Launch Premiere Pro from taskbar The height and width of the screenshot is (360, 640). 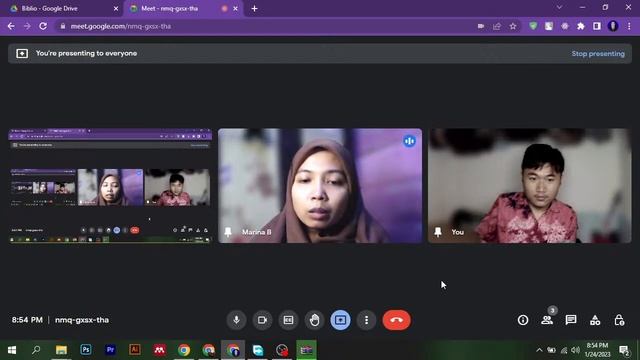[x=110, y=350]
